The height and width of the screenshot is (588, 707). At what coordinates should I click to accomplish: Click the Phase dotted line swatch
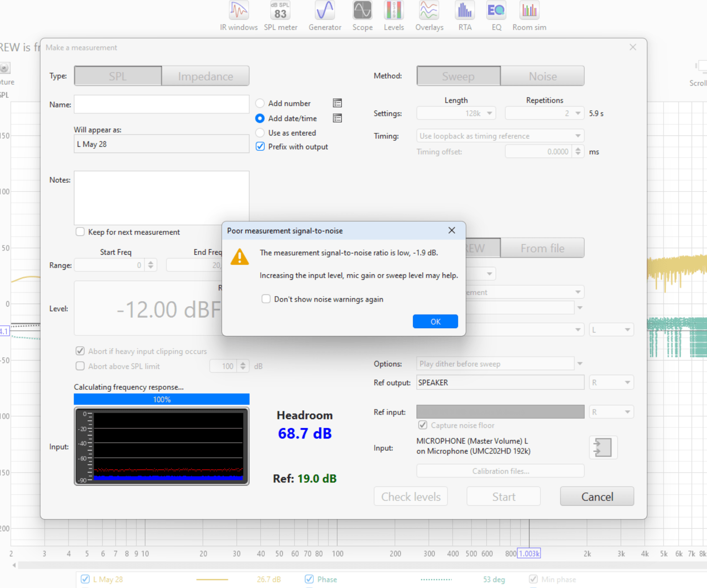(436, 579)
